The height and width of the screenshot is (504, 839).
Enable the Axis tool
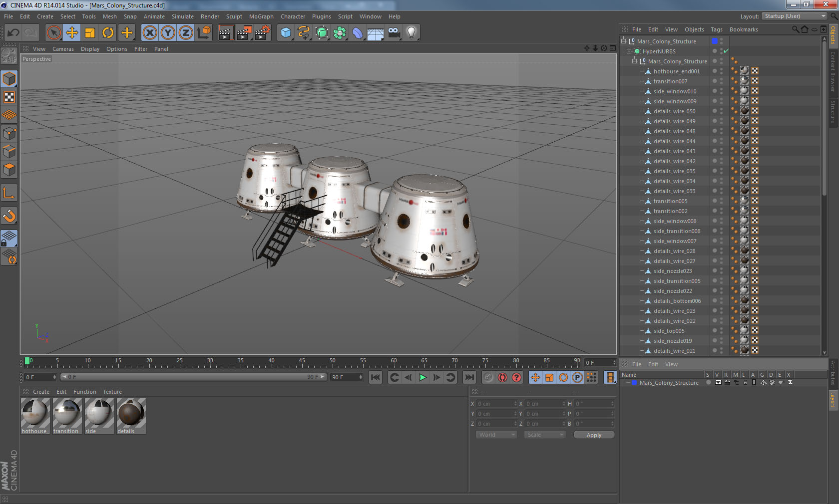[9, 193]
